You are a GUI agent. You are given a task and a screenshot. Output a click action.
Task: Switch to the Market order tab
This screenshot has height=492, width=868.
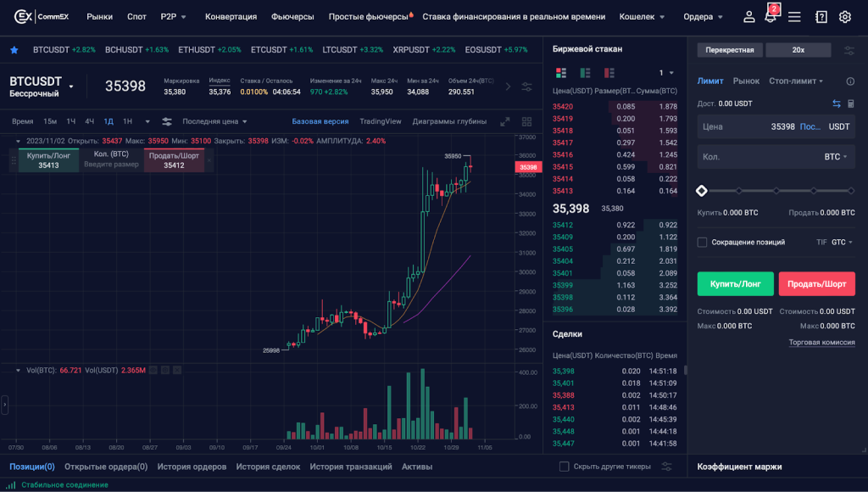pos(746,81)
